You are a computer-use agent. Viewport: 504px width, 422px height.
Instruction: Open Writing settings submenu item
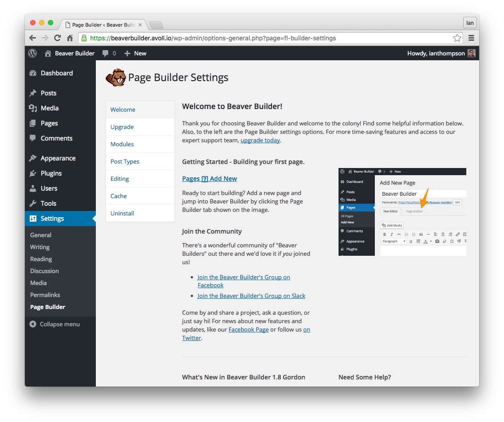tap(40, 247)
